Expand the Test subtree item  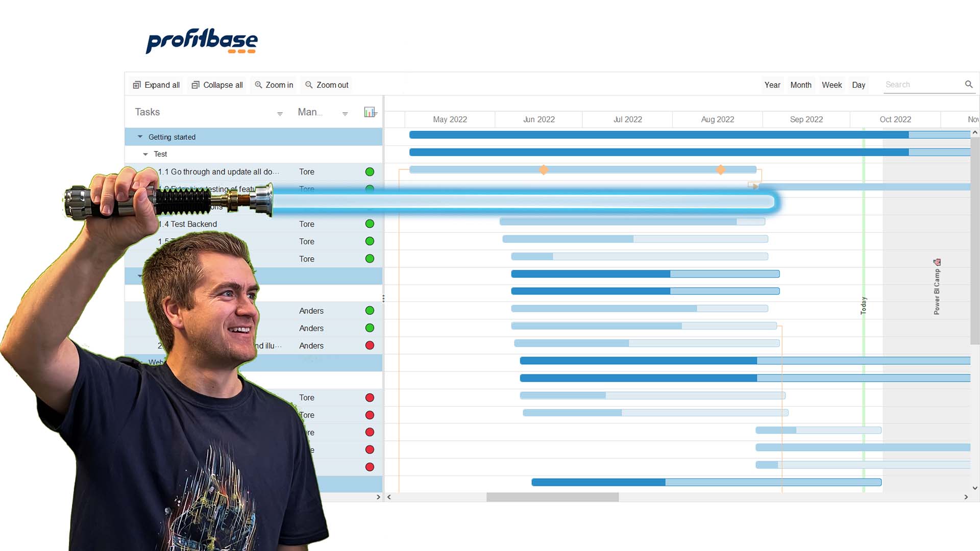[x=146, y=154]
